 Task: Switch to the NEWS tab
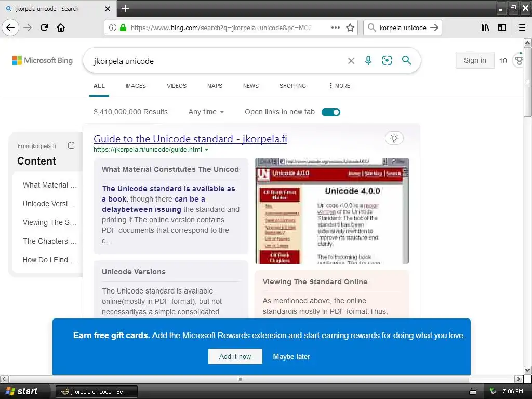[x=251, y=86]
